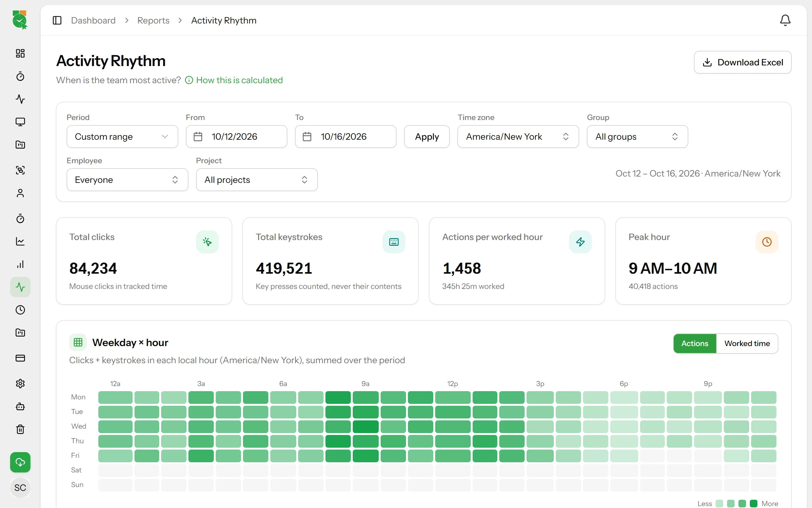Open the All groups dropdown

(637, 137)
